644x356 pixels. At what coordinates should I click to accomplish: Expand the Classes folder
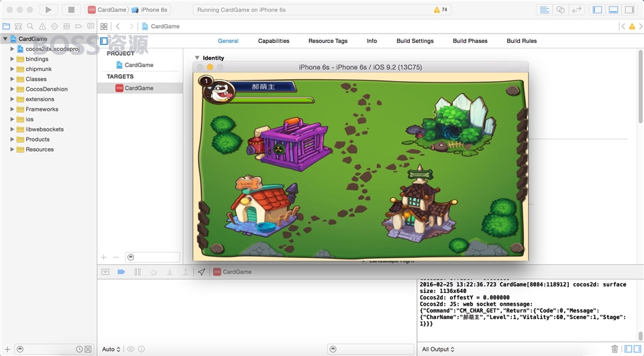click(x=12, y=79)
